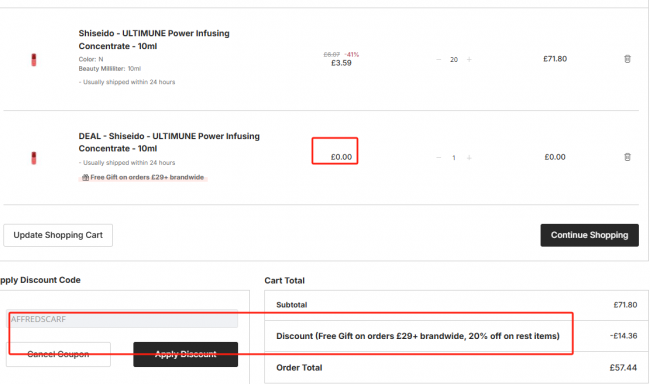The height and width of the screenshot is (384, 650).
Task: Select the quantity value 1 of DEAL item
Action: pos(454,158)
